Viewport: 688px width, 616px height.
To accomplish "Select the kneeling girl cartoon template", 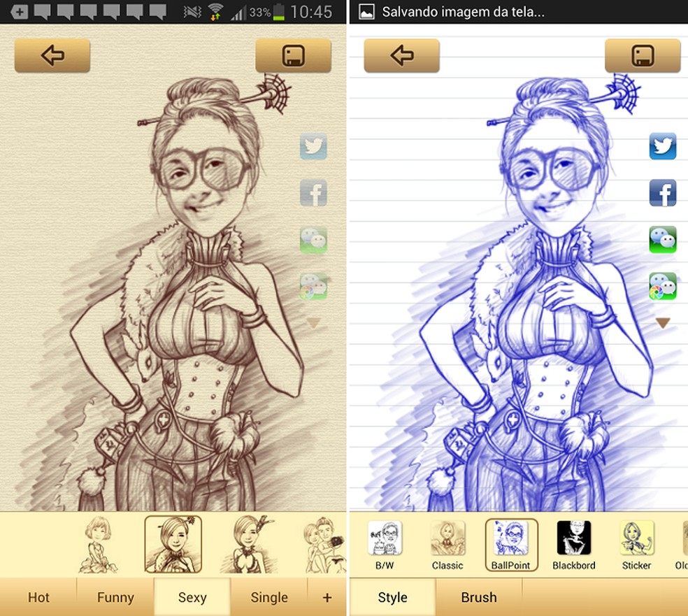I will [98, 545].
